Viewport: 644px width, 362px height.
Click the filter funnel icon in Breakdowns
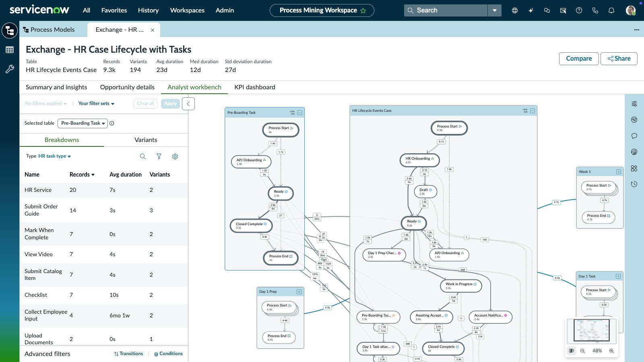159,156
